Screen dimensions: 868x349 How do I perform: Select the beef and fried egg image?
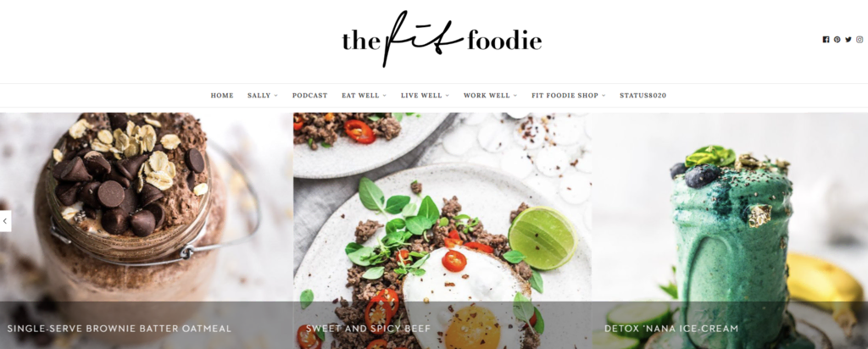442,208
